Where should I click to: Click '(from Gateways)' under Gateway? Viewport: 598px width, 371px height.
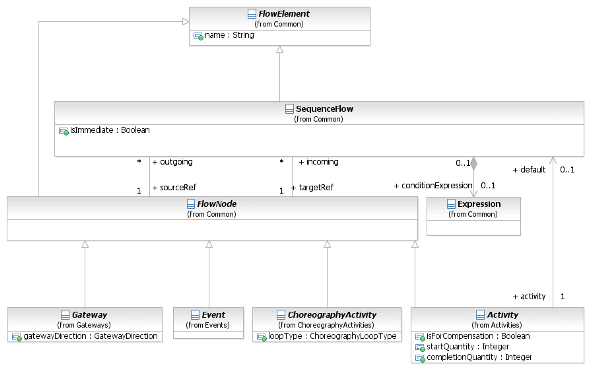click(84, 325)
